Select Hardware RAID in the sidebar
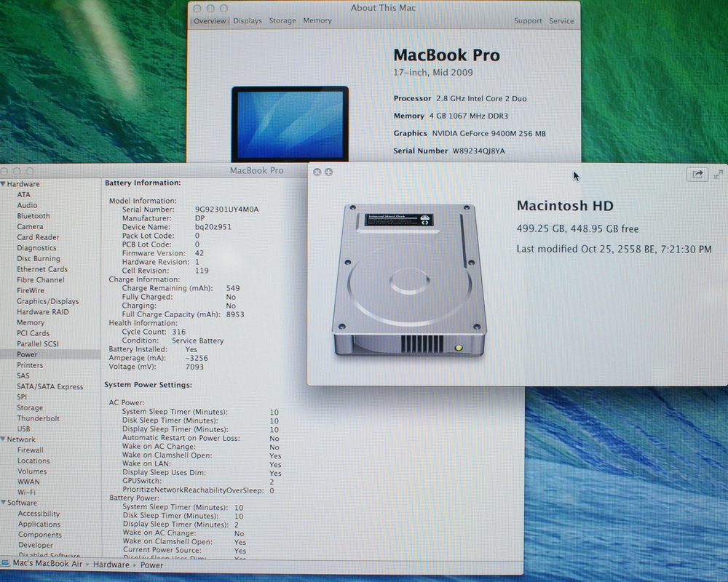 pos(43,312)
